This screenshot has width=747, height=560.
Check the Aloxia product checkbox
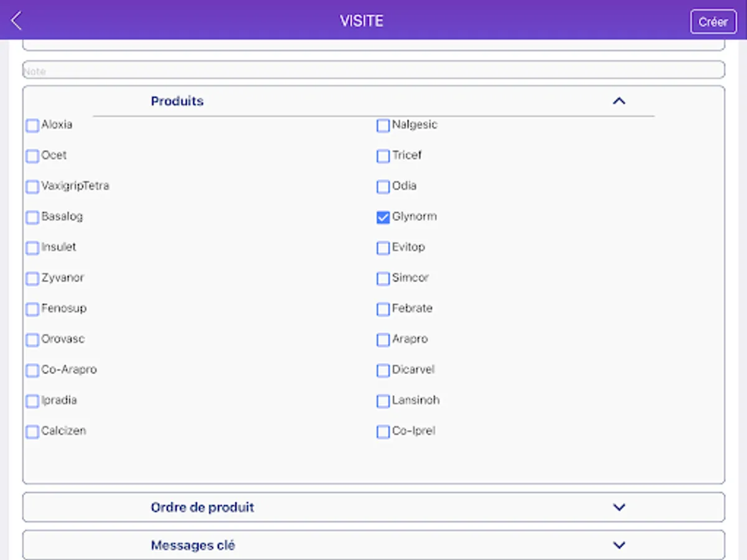(x=32, y=126)
